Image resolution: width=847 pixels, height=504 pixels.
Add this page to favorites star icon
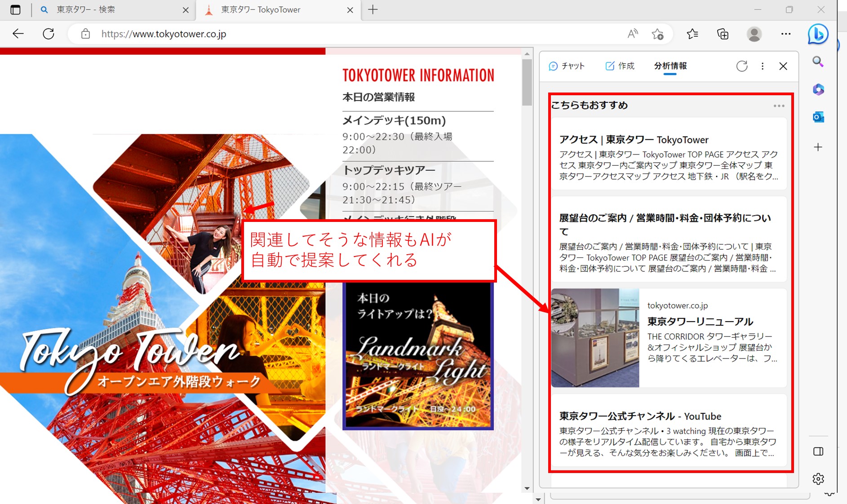[x=658, y=34]
